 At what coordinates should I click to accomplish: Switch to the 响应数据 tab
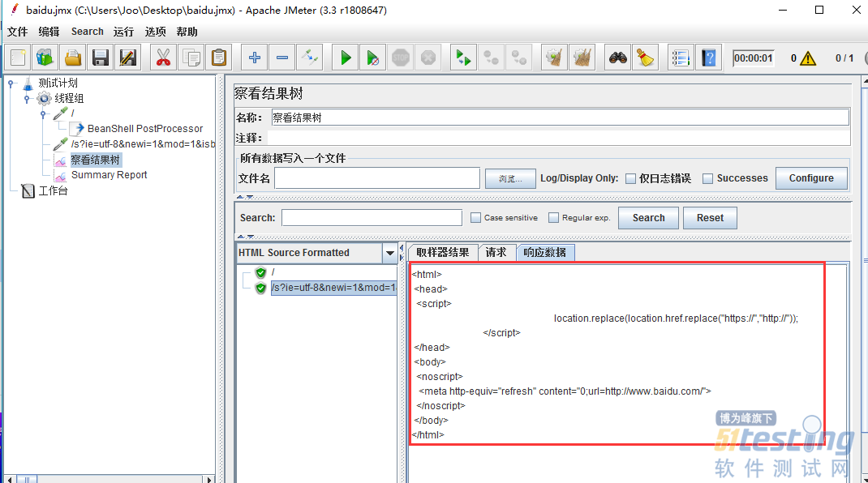[x=545, y=252]
